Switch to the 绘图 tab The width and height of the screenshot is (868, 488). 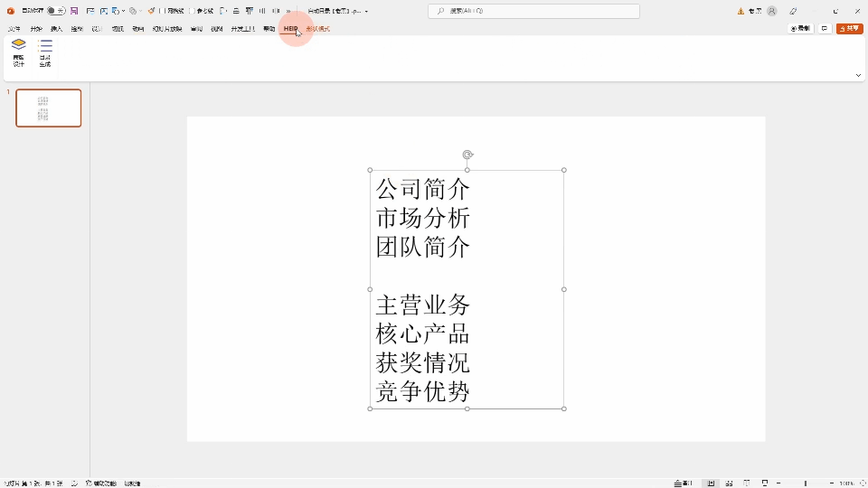point(77,29)
